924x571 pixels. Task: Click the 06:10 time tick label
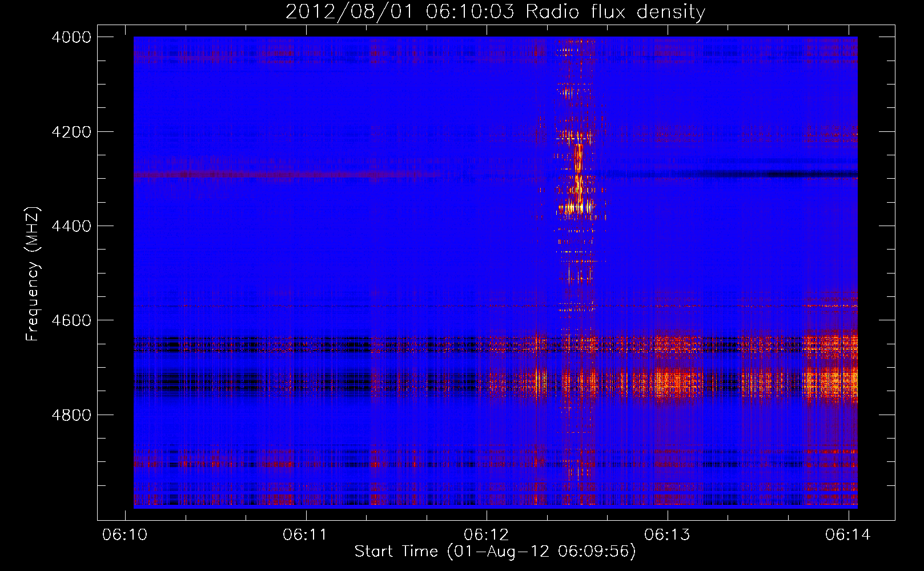[x=124, y=534]
